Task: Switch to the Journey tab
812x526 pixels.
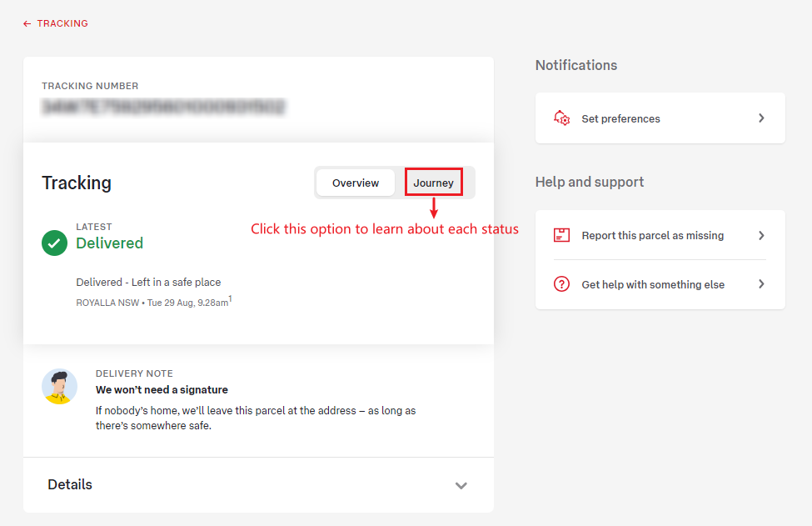Action: coord(434,183)
